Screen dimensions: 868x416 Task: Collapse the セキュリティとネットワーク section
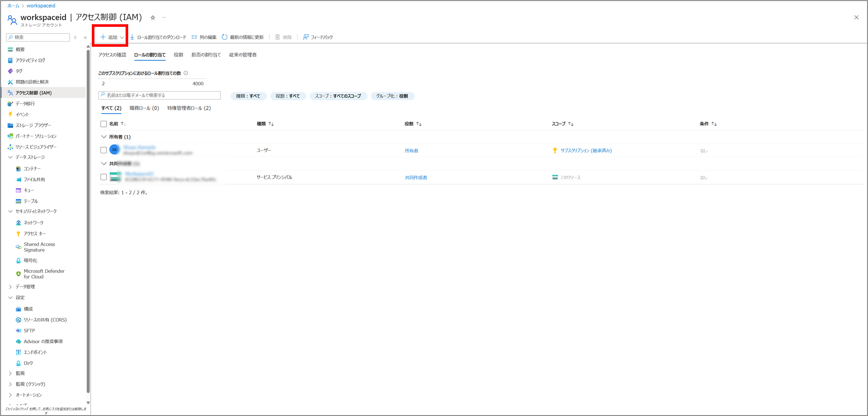pos(10,211)
